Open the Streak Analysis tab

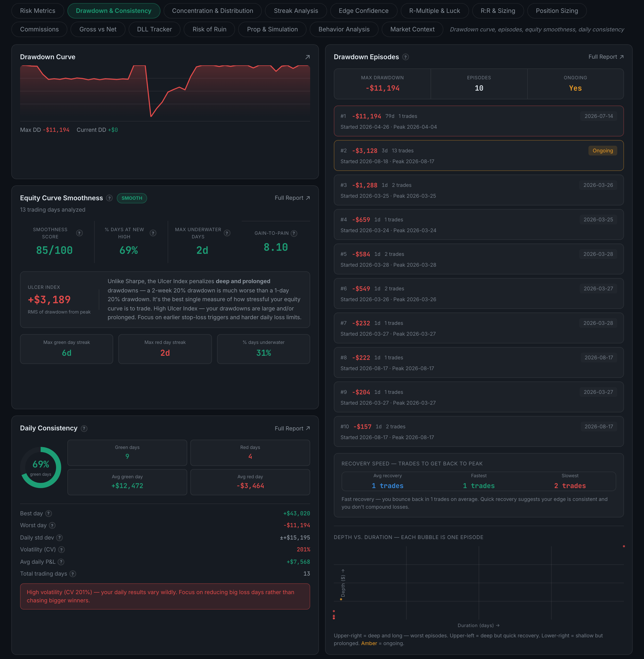(x=296, y=11)
